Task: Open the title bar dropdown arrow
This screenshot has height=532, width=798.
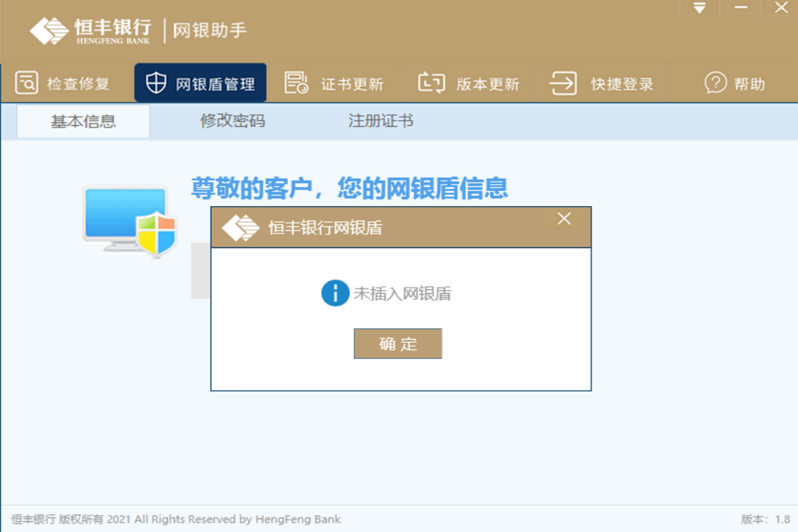Action: 698,7
